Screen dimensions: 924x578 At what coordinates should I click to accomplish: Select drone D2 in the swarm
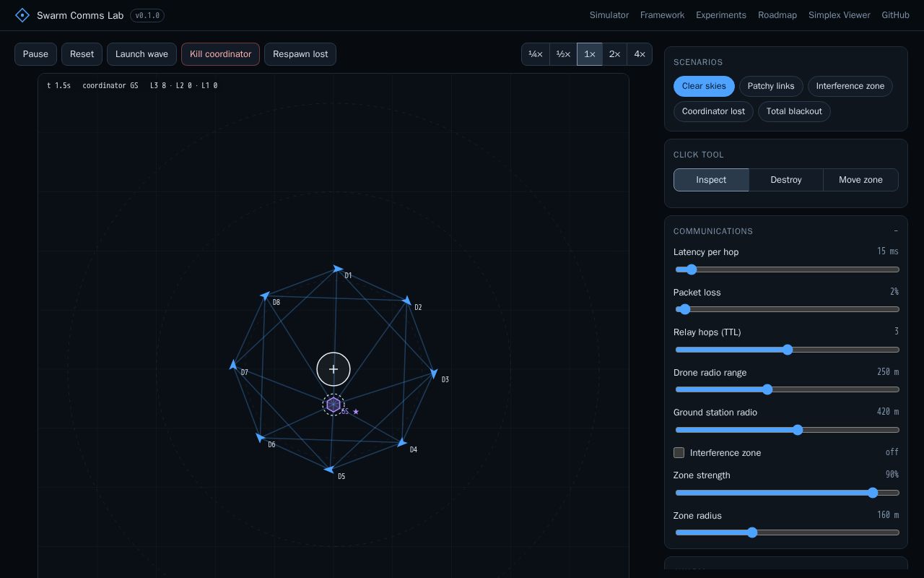tap(407, 300)
